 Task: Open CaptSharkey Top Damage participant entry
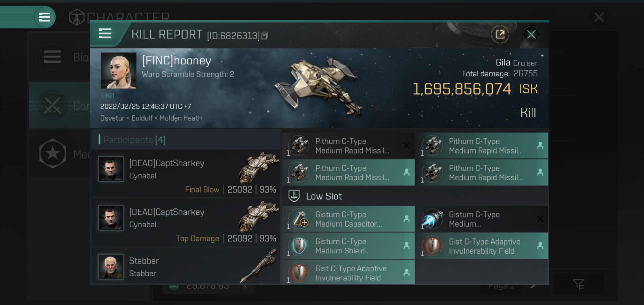click(186, 223)
